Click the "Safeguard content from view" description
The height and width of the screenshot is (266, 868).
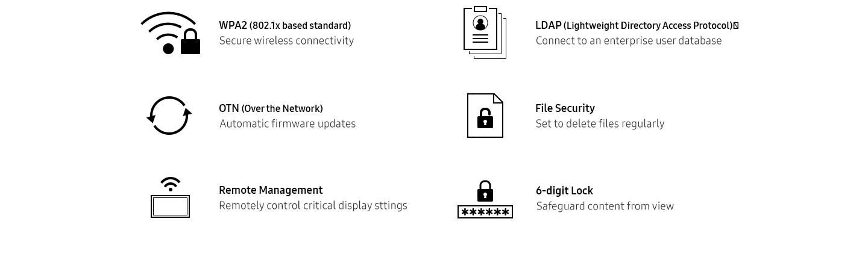(605, 206)
